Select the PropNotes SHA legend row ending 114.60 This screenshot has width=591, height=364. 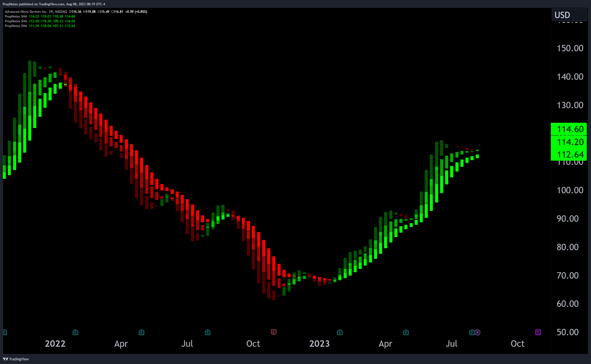[x=40, y=16]
